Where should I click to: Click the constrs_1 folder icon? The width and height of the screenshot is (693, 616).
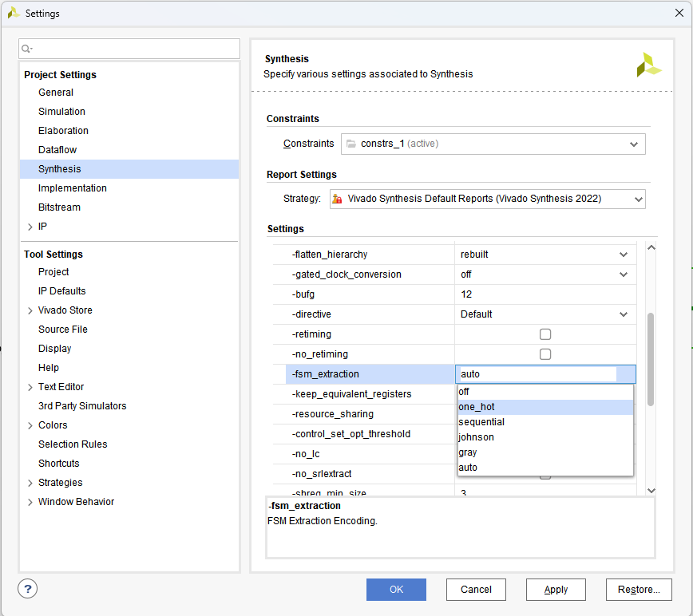(351, 144)
